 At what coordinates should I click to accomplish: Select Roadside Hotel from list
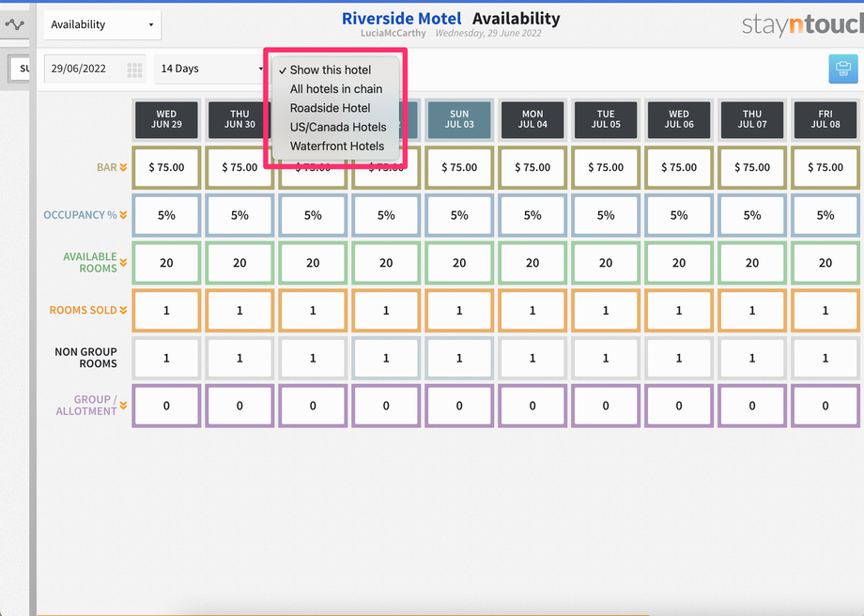tap(330, 108)
